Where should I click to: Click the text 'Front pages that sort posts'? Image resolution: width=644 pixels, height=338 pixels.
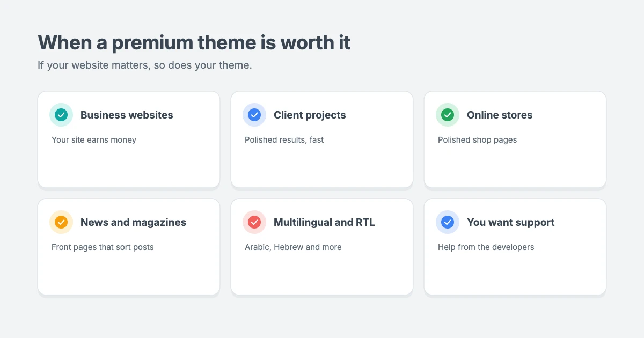103,247
